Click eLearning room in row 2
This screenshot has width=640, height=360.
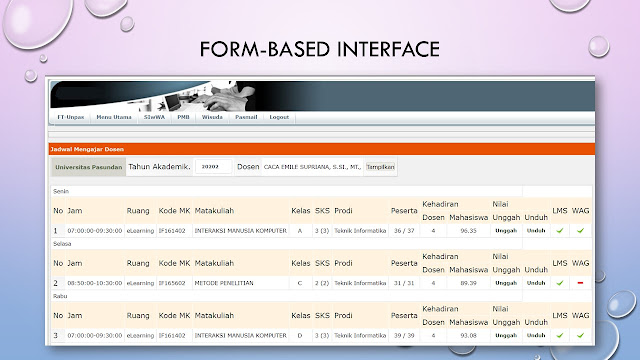point(140,283)
